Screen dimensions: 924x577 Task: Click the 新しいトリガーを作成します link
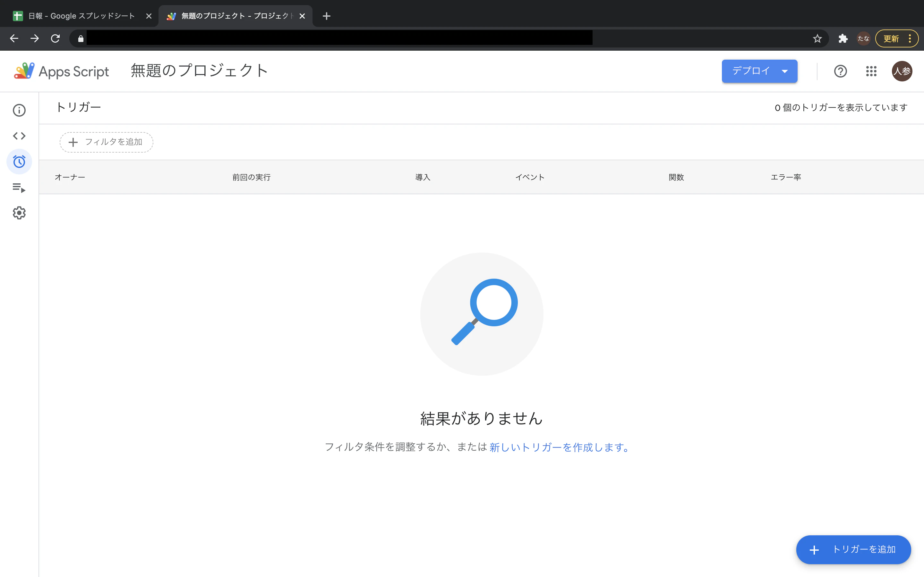tap(559, 447)
